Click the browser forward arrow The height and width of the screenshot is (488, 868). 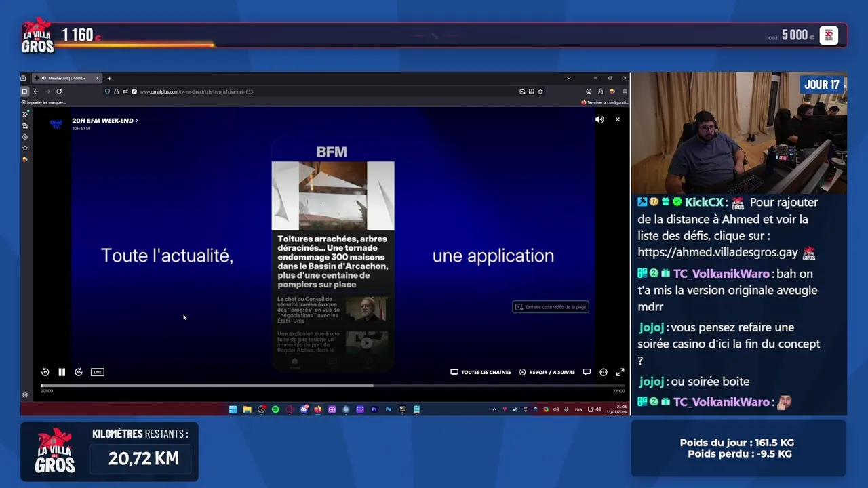point(47,91)
